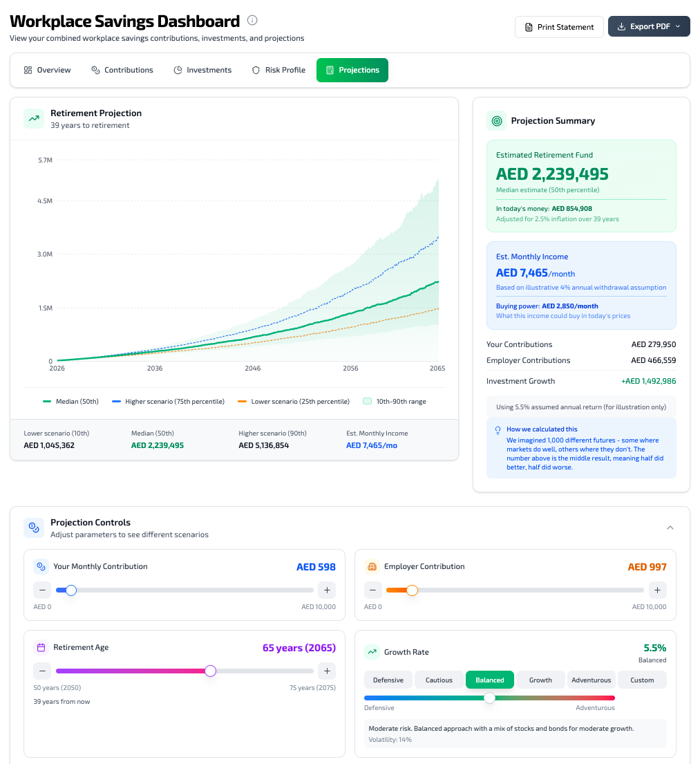Click the AED 598 contribution value

click(316, 567)
